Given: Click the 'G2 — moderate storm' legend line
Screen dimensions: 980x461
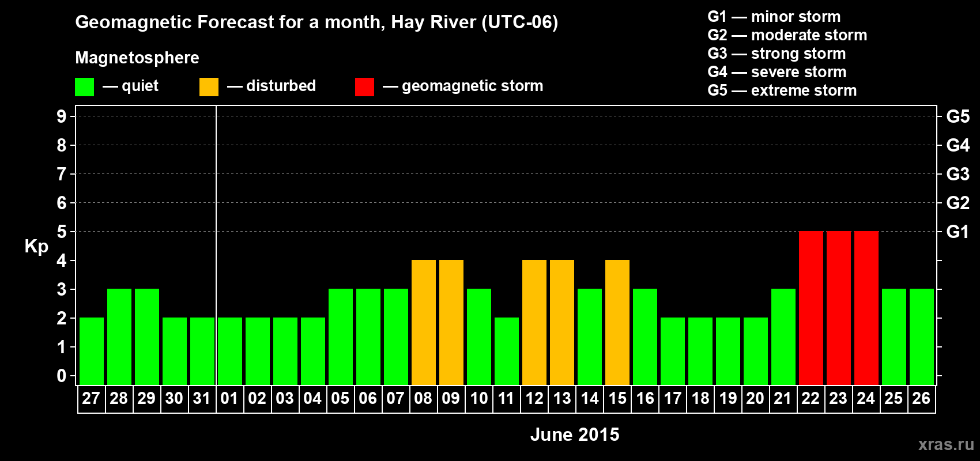Looking at the screenshot, I should coord(787,35).
